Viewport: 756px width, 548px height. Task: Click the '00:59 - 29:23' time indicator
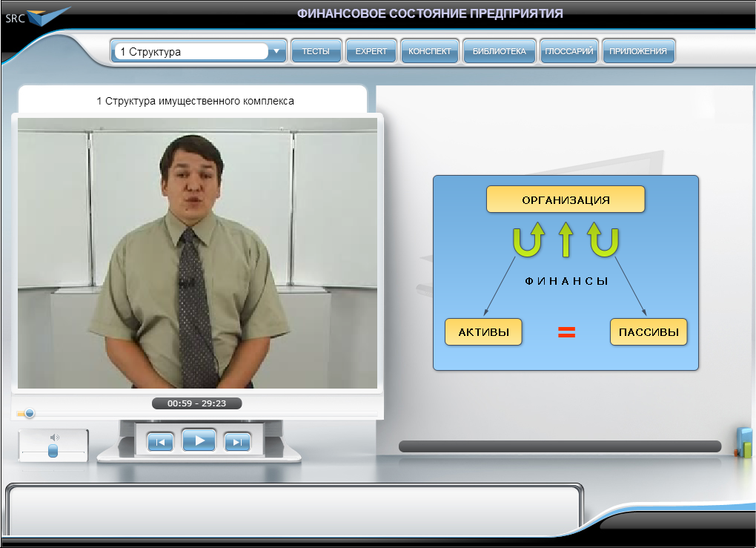pyautogui.click(x=196, y=403)
